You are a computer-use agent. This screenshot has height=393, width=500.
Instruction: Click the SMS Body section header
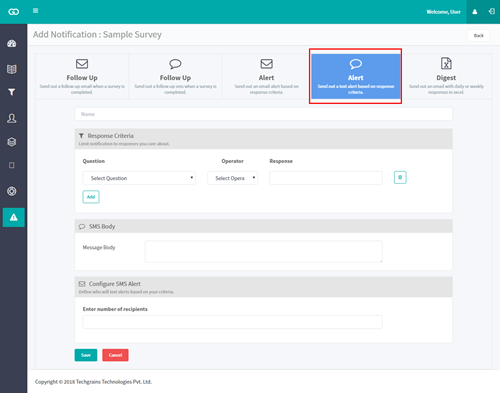[x=263, y=226]
